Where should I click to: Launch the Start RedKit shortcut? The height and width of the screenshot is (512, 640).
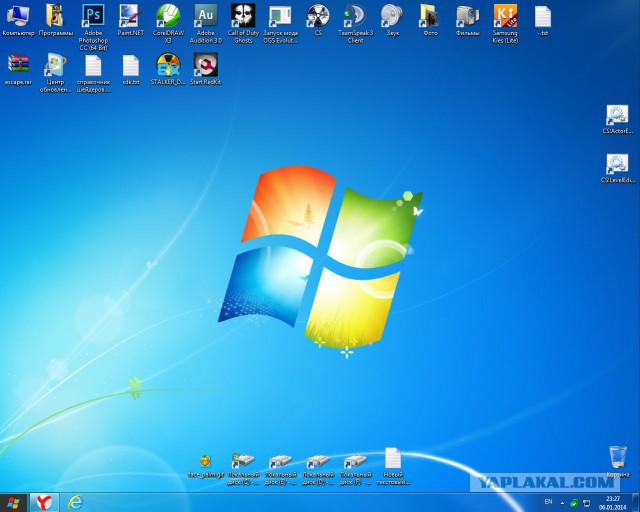click(206, 69)
